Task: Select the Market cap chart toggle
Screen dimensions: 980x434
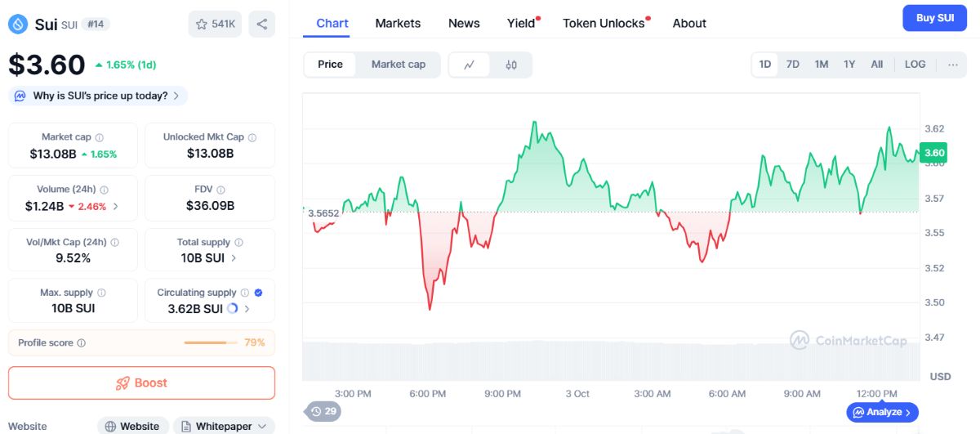Action: (x=399, y=65)
